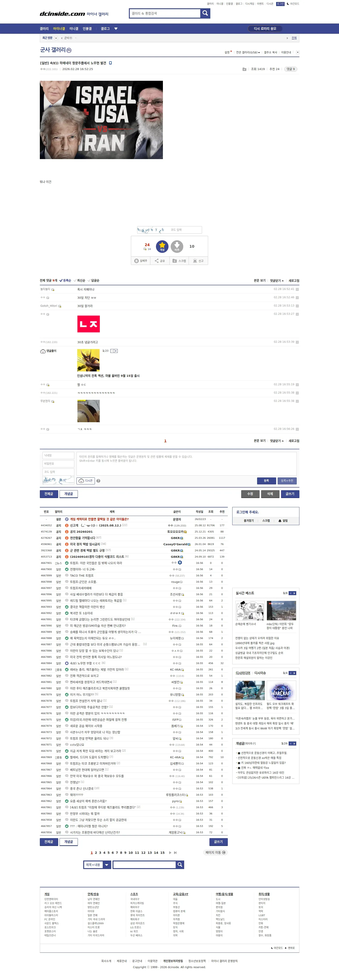Previous dccon arrow beside 1/20 counter

click(x=112, y=351)
